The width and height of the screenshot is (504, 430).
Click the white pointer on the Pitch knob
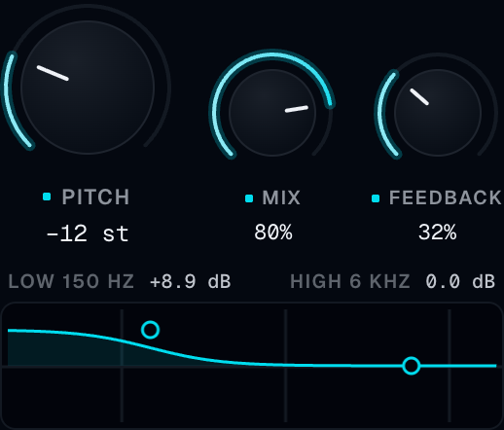pyautogui.click(x=53, y=73)
